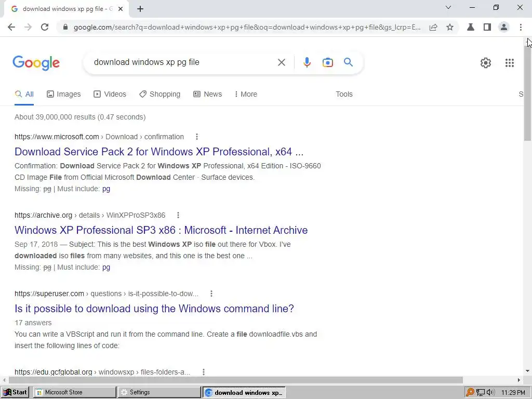Viewport: 532px width, 399px height.
Task: Toggle the browser side panel icon
Action: 487,27
